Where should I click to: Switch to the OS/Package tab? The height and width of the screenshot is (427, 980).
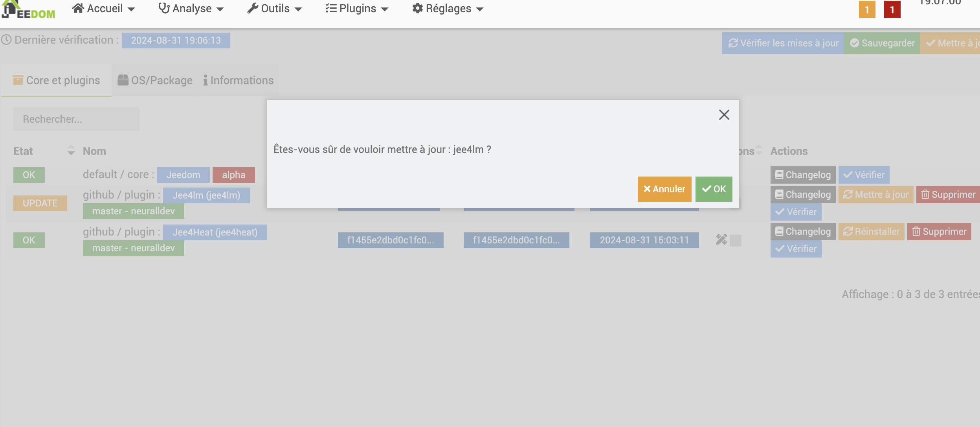155,80
